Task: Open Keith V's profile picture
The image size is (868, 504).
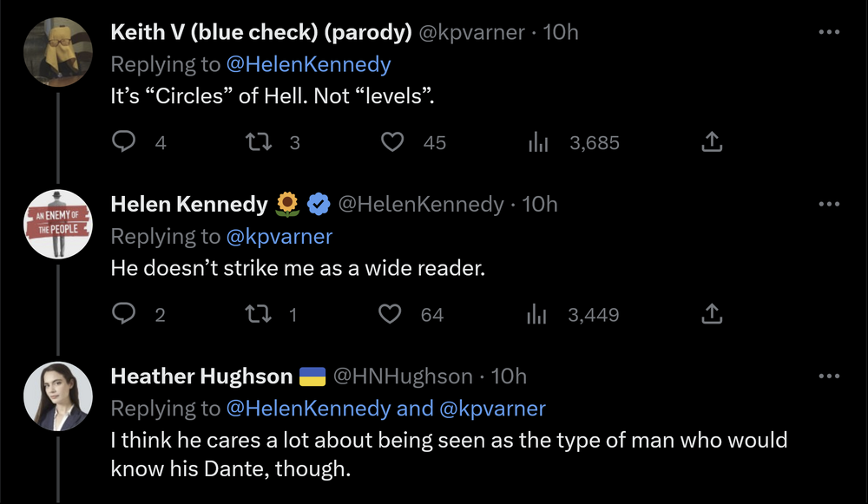Action: pos(57,52)
